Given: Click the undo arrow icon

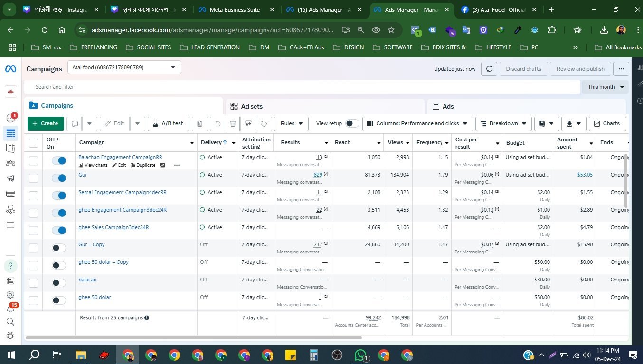Looking at the screenshot, I should 217,123.
